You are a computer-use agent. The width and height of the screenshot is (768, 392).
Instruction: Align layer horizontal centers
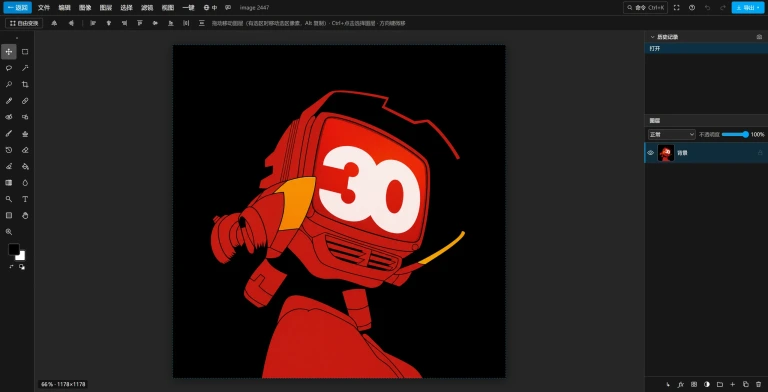click(x=109, y=23)
